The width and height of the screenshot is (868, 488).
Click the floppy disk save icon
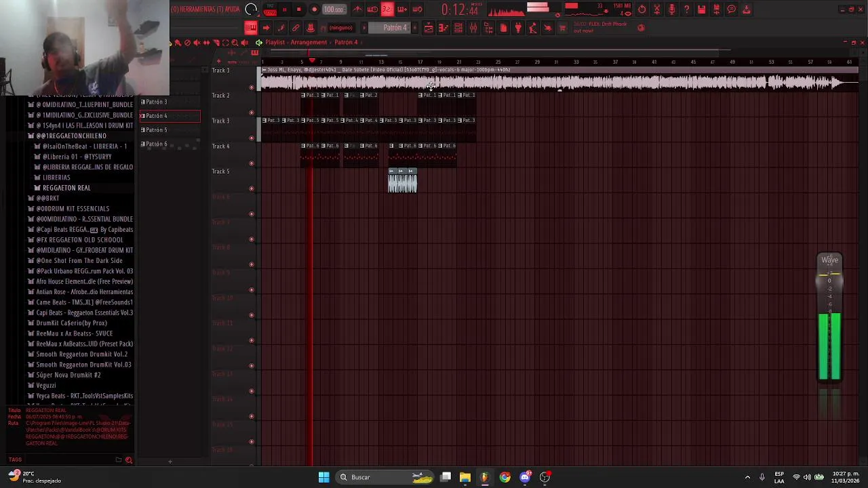tap(702, 9)
